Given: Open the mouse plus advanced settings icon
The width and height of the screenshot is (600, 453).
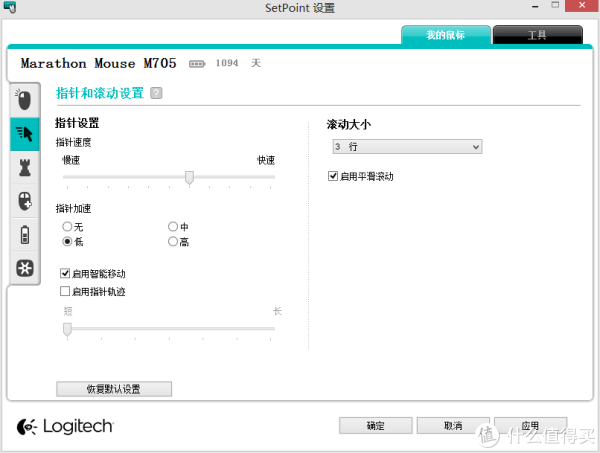Looking at the screenshot, I should point(24,201).
